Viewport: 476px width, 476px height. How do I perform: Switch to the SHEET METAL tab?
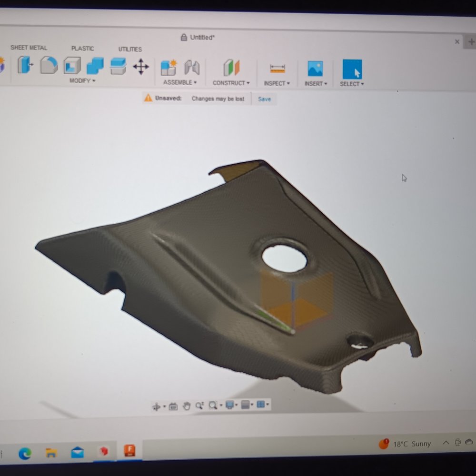29,48
